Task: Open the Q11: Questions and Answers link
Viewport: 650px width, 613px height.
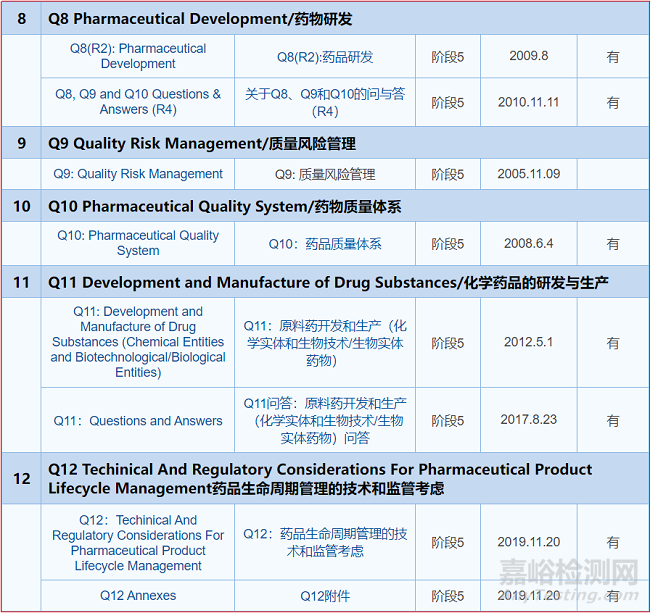Action: click(x=138, y=421)
